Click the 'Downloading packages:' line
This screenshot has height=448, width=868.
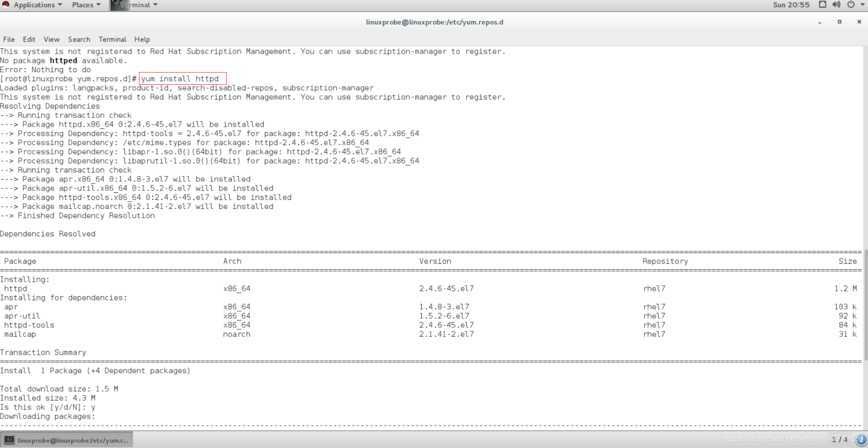coord(48,417)
